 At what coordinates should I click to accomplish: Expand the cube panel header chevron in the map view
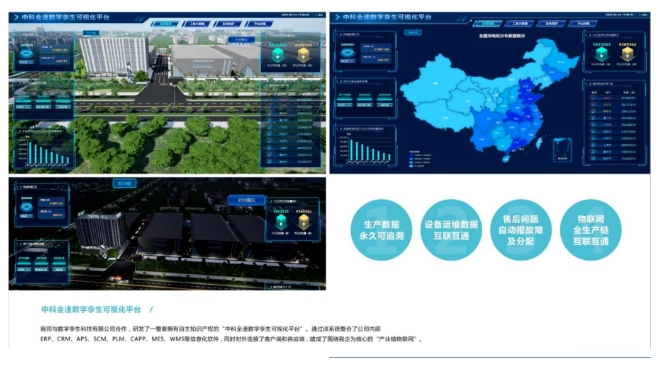point(590,36)
